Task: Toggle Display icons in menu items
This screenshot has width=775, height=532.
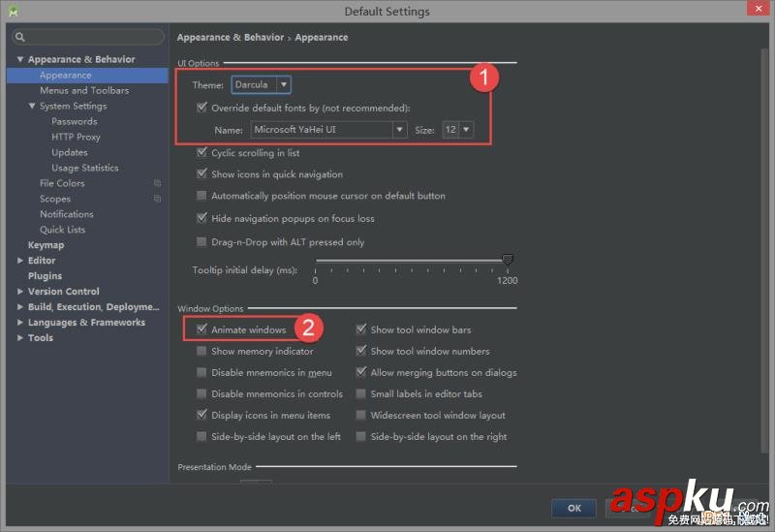Action: 201,415
